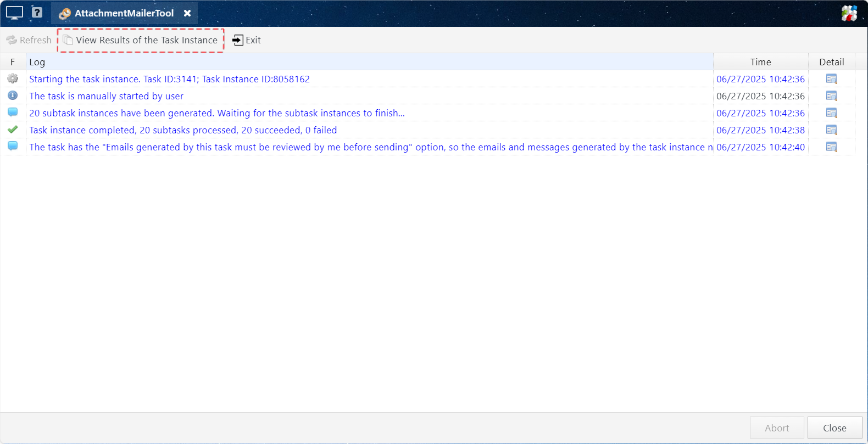The height and width of the screenshot is (444, 868).
Task: Click the time of the manually started row
Action: [760, 96]
